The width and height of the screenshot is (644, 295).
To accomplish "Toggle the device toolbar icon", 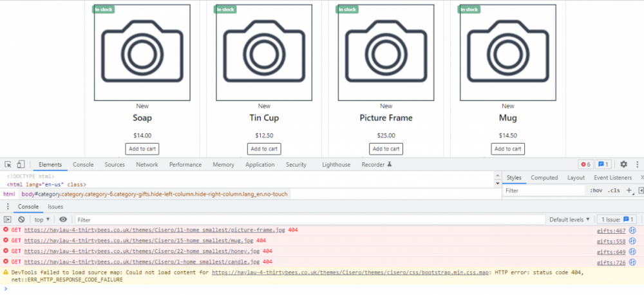I will coord(21,164).
